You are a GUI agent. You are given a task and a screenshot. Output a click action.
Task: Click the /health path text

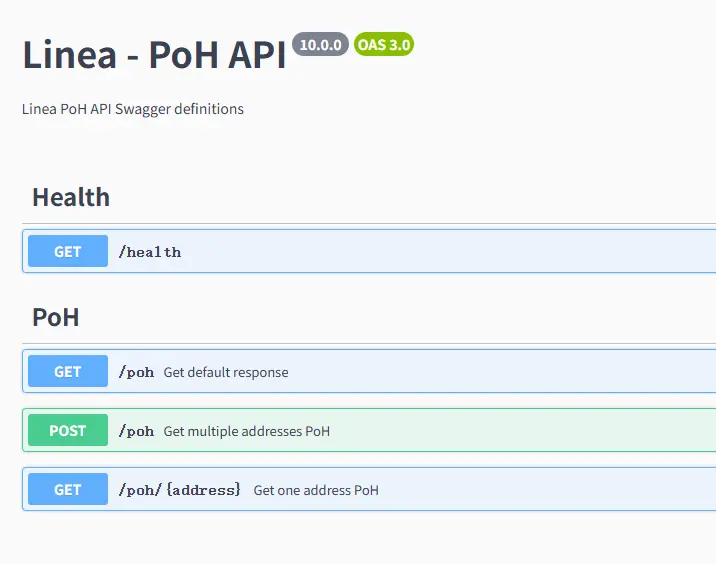click(x=150, y=252)
